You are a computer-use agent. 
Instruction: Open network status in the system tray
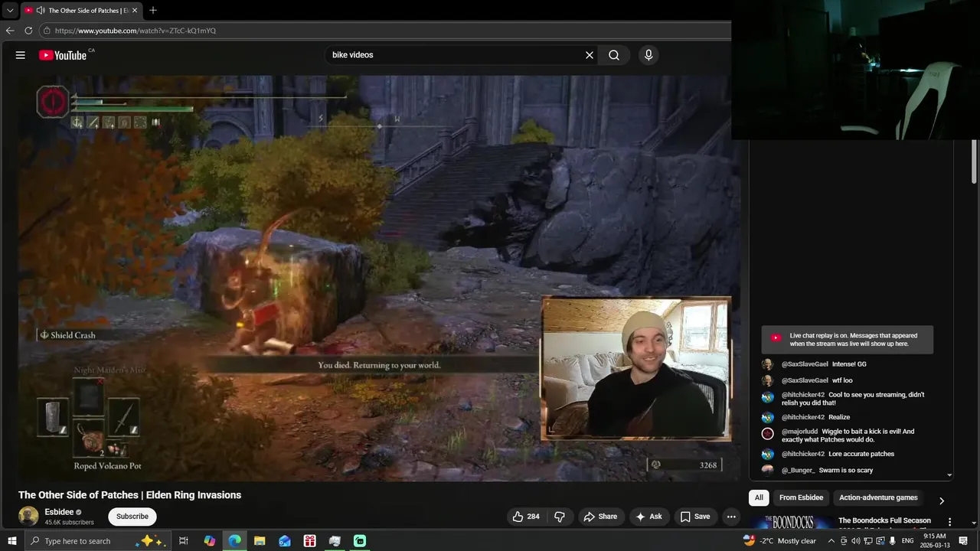(867, 541)
